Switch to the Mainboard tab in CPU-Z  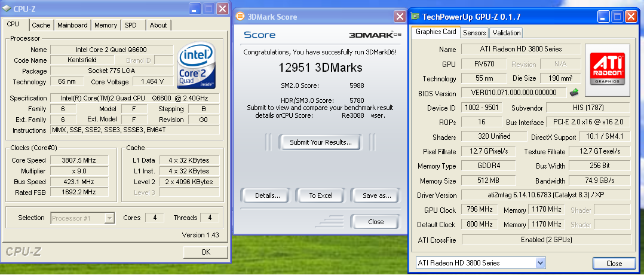coord(72,25)
